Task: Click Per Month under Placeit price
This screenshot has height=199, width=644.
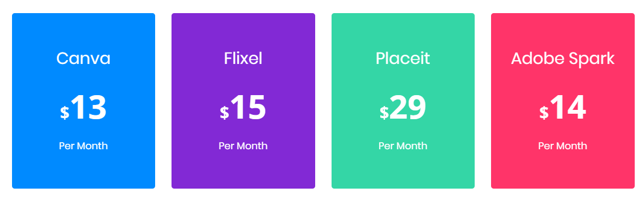Action: coord(403,145)
